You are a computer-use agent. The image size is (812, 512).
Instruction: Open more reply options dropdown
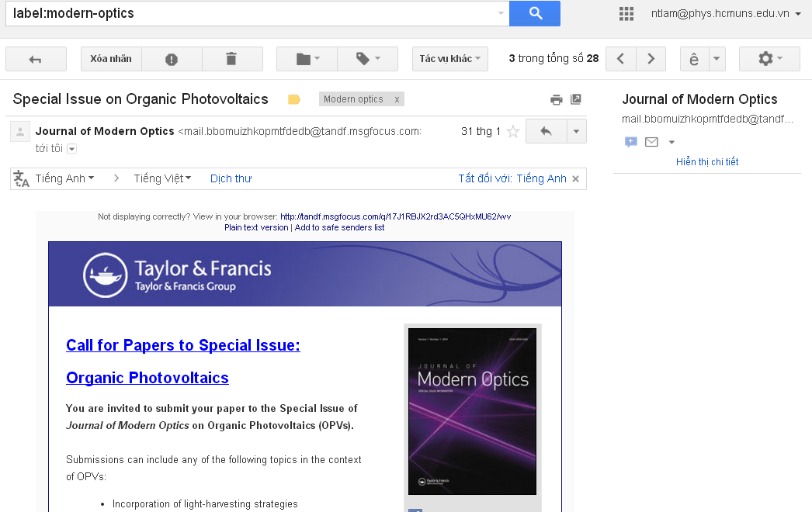576,132
